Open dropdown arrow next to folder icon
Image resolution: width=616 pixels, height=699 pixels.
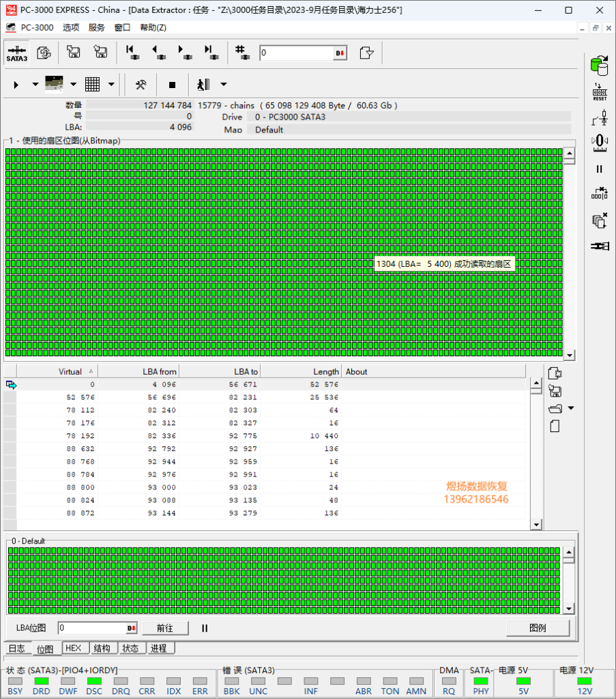(x=571, y=408)
